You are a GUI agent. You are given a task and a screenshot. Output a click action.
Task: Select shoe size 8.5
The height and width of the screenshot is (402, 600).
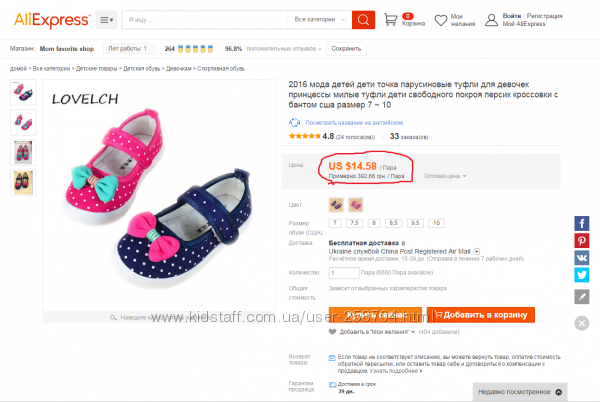click(395, 222)
